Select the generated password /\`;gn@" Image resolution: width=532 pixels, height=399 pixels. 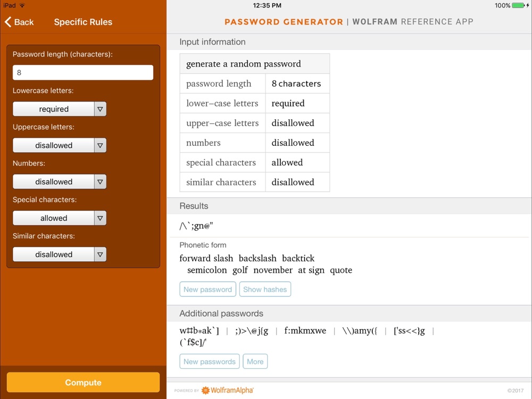coord(196,226)
